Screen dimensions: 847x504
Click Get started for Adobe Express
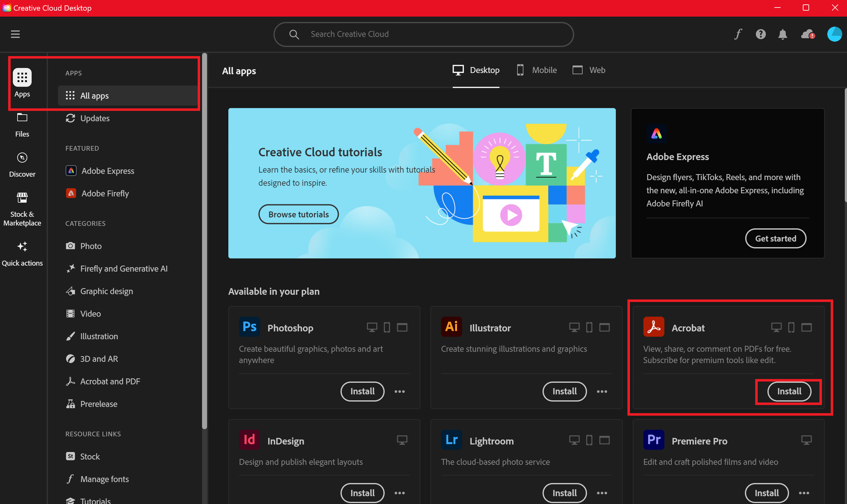775,238
